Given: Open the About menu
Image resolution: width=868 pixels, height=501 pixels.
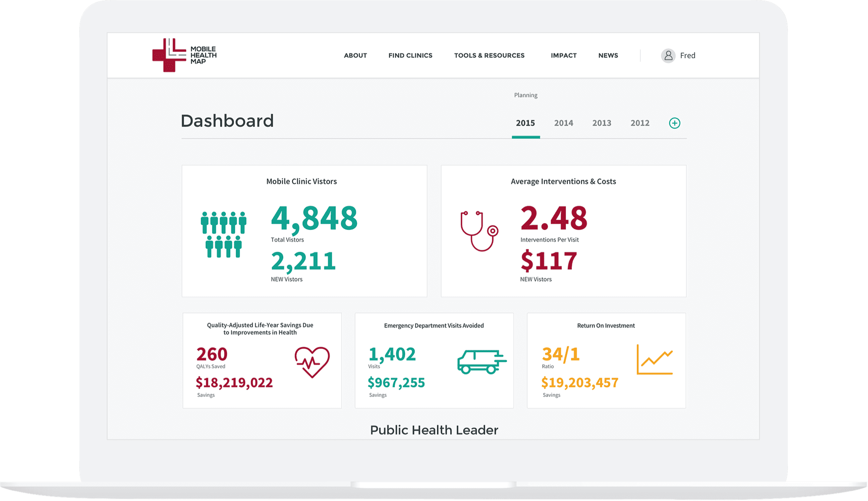Looking at the screenshot, I should pyautogui.click(x=355, y=56).
